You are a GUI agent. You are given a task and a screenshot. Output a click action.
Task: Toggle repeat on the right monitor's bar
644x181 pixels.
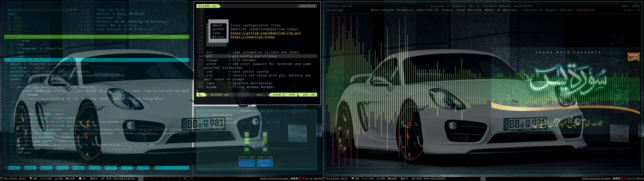625,178
